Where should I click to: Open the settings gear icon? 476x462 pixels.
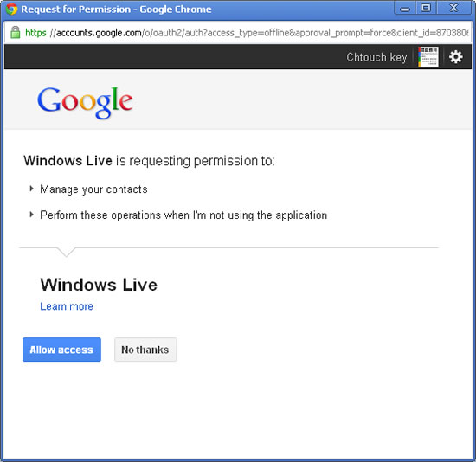(x=455, y=57)
